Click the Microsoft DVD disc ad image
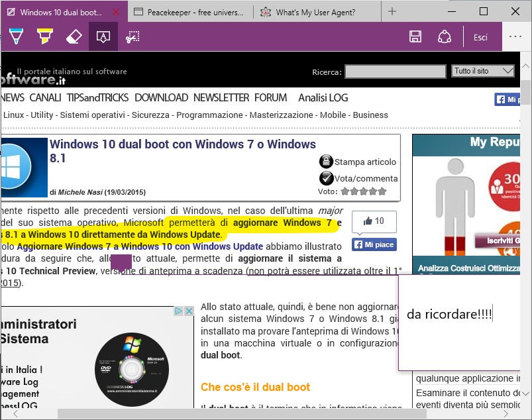 pos(132,370)
